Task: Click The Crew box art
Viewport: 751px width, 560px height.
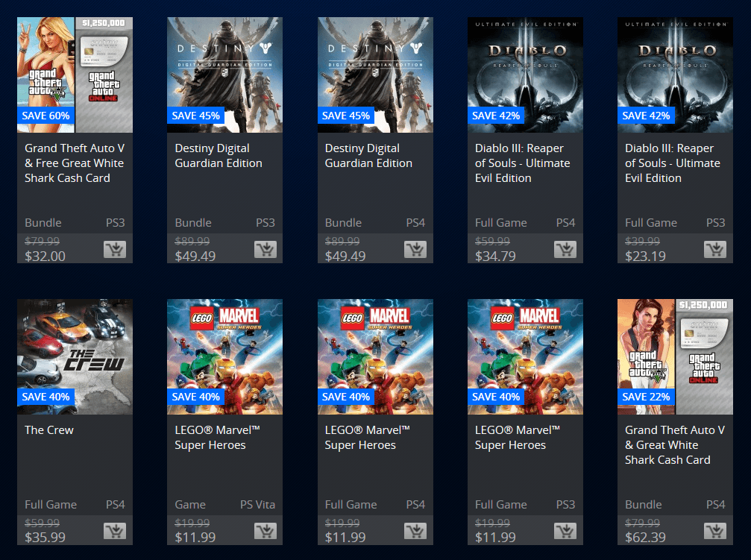Action: coord(75,356)
